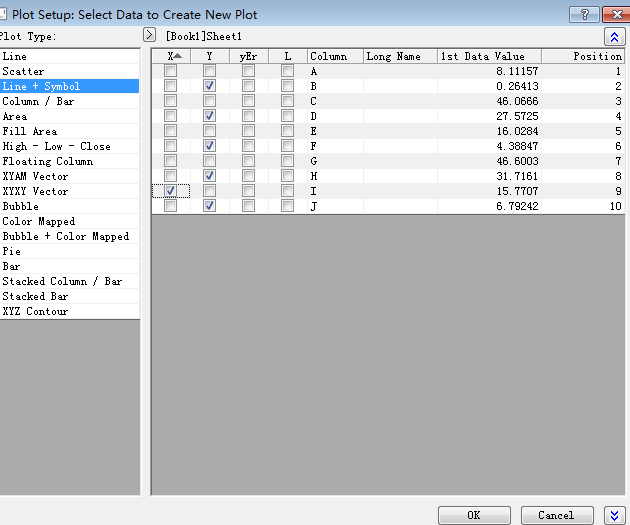
Task: Close the Plot Setup dialog
Action: (x=616, y=14)
